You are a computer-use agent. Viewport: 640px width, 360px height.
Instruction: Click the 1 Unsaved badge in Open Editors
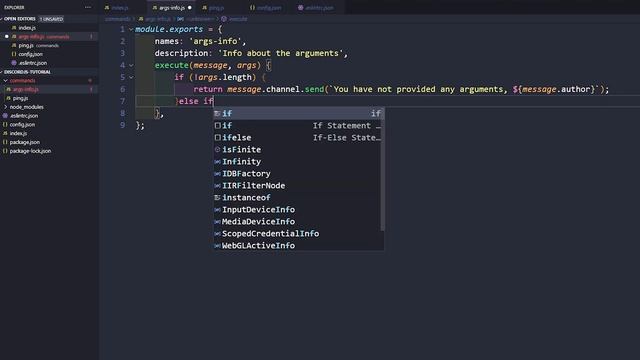pyautogui.click(x=51, y=19)
